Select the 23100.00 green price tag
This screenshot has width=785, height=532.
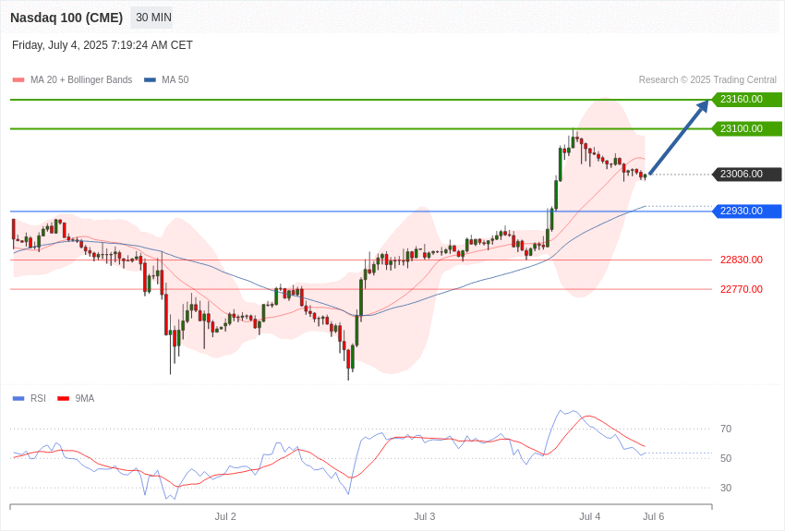tap(747, 128)
